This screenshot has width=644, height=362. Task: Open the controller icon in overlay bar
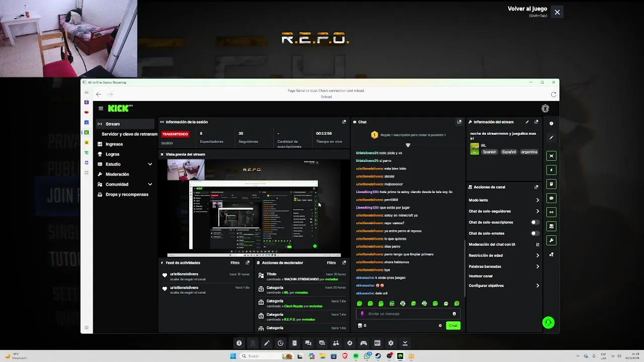363,343
